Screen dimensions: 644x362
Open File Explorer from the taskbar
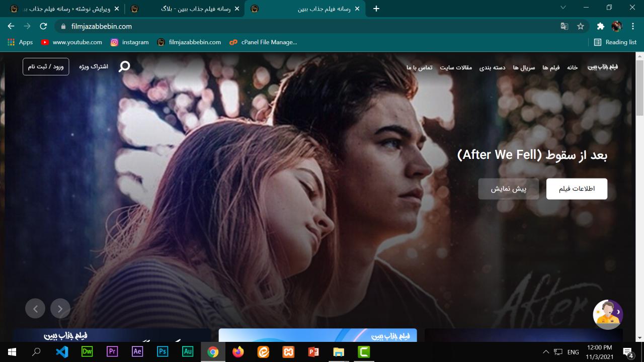(339, 352)
